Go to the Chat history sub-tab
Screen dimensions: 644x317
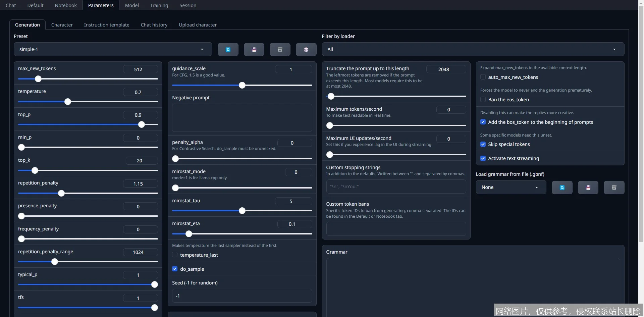click(x=154, y=25)
